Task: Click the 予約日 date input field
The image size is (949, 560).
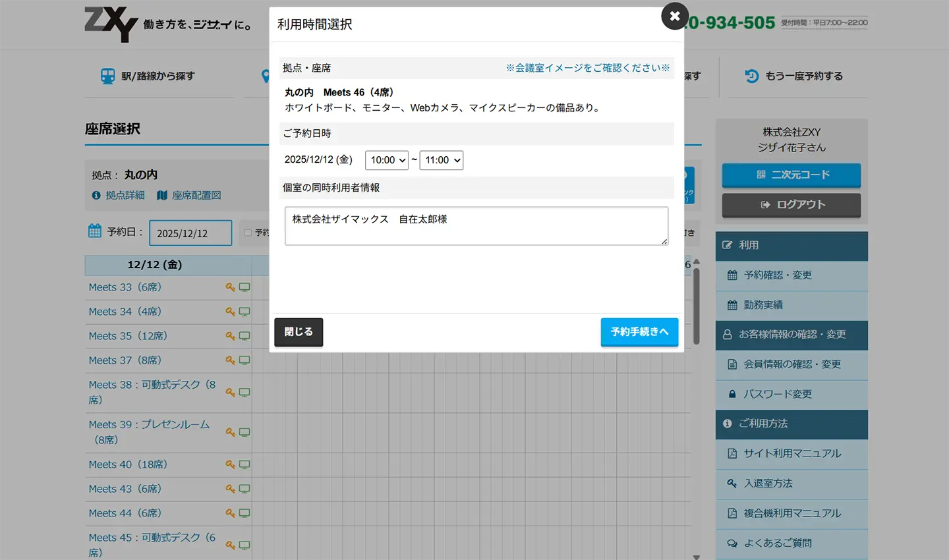Action: [190, 233]
